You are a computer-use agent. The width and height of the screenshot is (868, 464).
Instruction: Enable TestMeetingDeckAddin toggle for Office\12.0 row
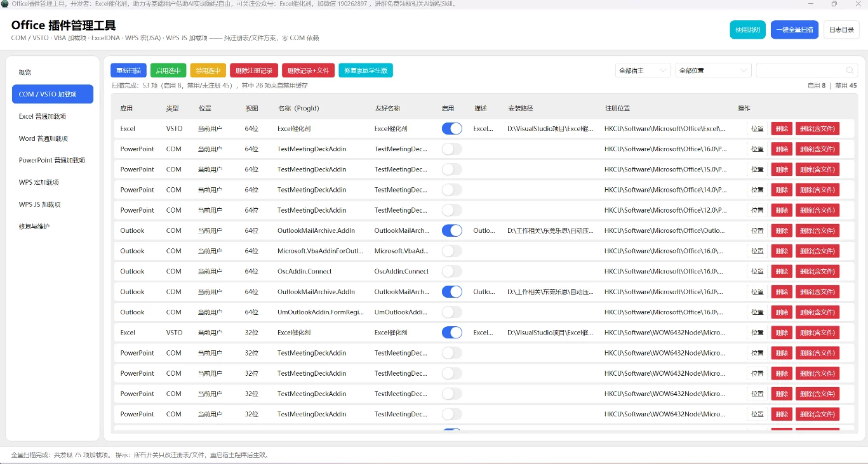[x=451, y=210]
